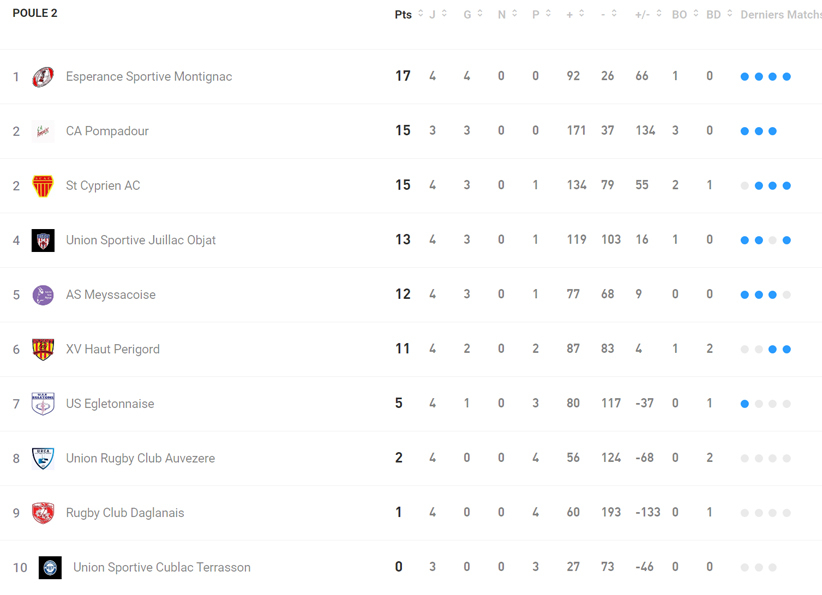822x595 pixels.
Task: Open the CA Pompadour team page
Action: pos(107,131)
